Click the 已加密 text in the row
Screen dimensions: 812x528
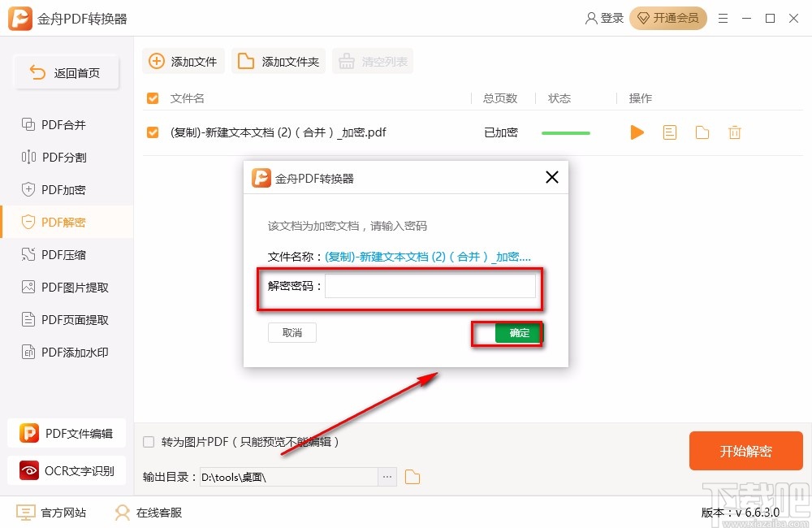click(501, 132)
